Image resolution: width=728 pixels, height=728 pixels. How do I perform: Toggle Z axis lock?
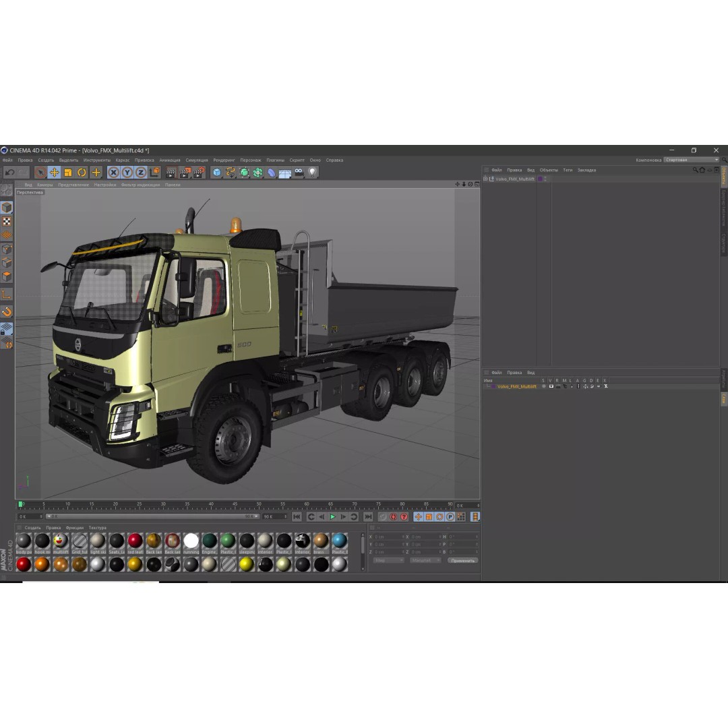[x=141, y=173]
